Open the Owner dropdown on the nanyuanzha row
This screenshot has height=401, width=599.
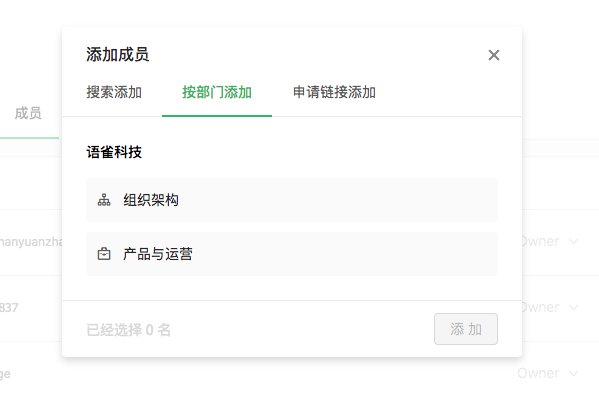(x=549, y=241)
